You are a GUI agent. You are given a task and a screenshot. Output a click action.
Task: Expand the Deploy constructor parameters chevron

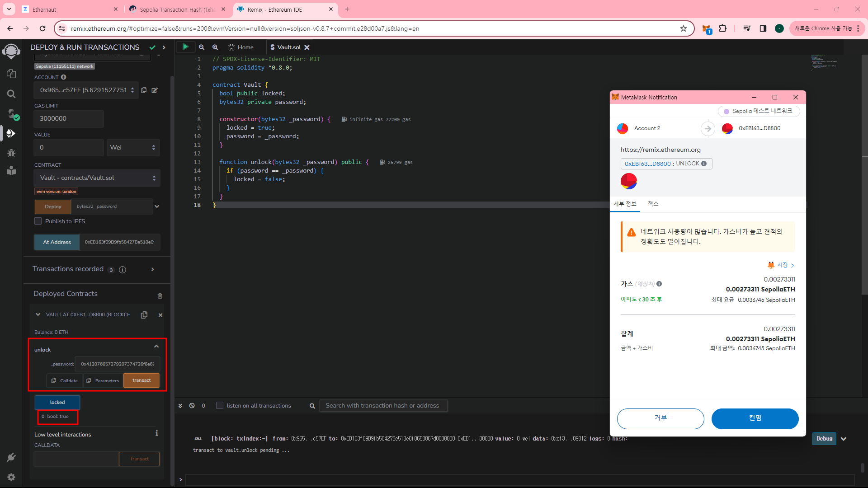tap(157, 206)
